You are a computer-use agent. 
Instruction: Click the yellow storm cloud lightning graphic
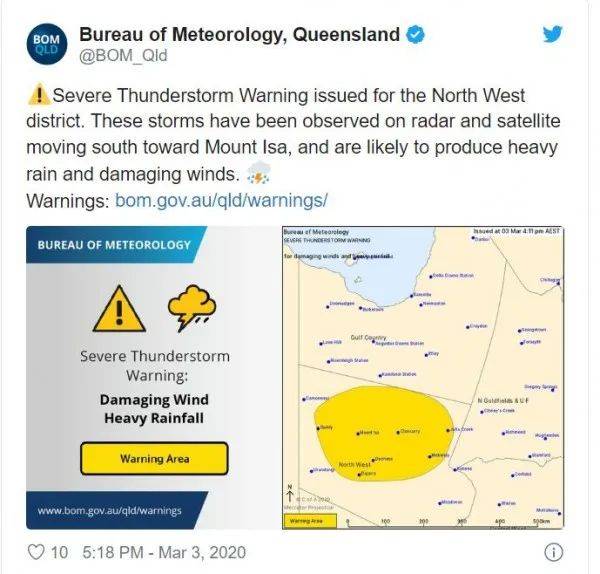click(192, 307)
